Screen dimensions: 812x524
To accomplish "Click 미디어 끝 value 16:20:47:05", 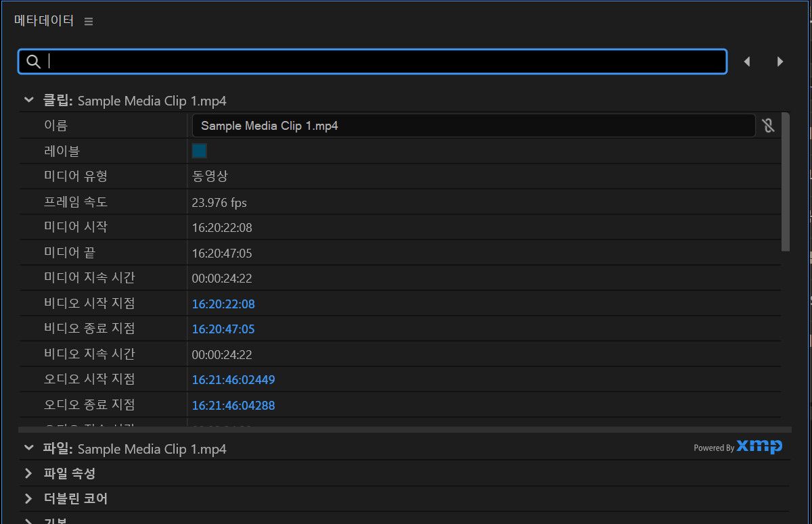I will click(222, 254).
